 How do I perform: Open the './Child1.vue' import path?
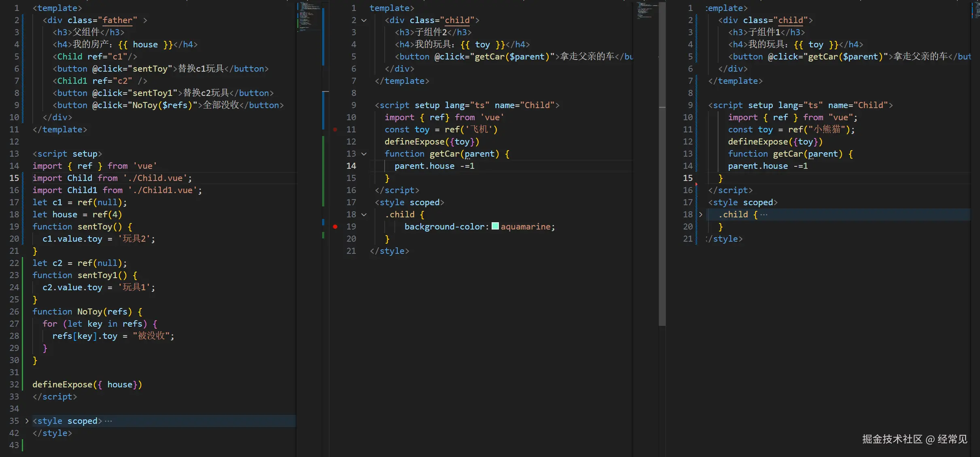[x=163, y=190]
